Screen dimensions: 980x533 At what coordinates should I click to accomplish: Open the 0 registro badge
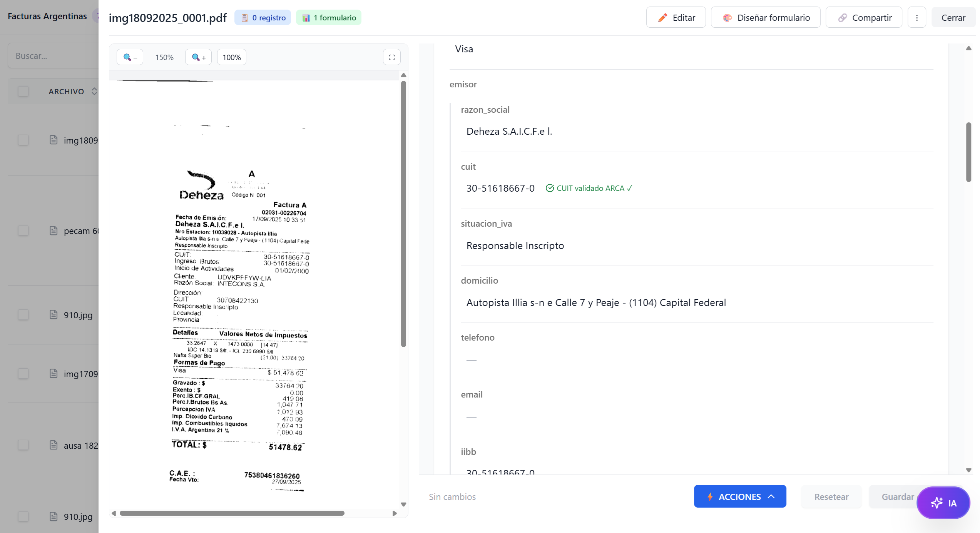pos(263,18)
